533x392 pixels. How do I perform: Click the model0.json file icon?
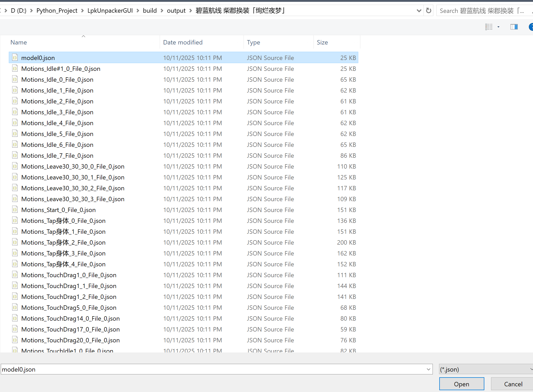15,58
